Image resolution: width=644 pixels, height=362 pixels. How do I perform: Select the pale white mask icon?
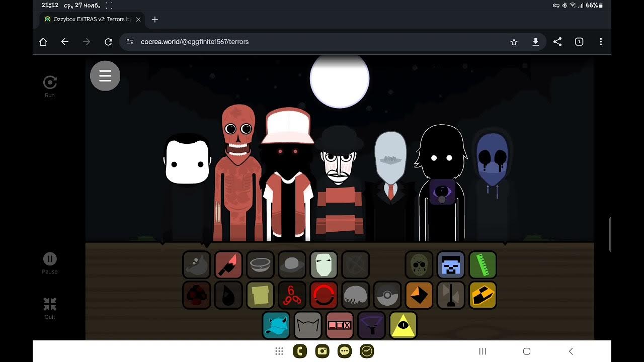[x=324, y=265]
